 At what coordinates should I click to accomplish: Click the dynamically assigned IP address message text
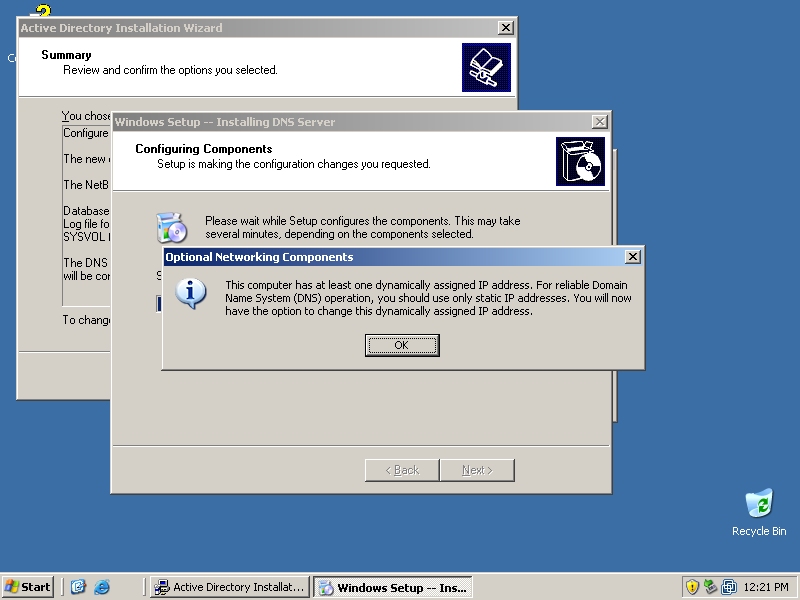pos(428,298)
